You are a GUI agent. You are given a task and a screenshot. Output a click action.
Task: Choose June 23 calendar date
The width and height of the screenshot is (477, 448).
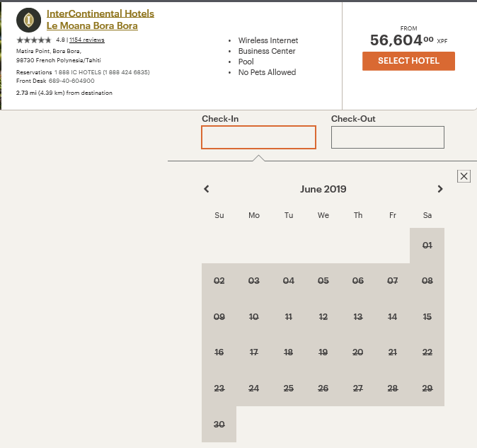219,389
